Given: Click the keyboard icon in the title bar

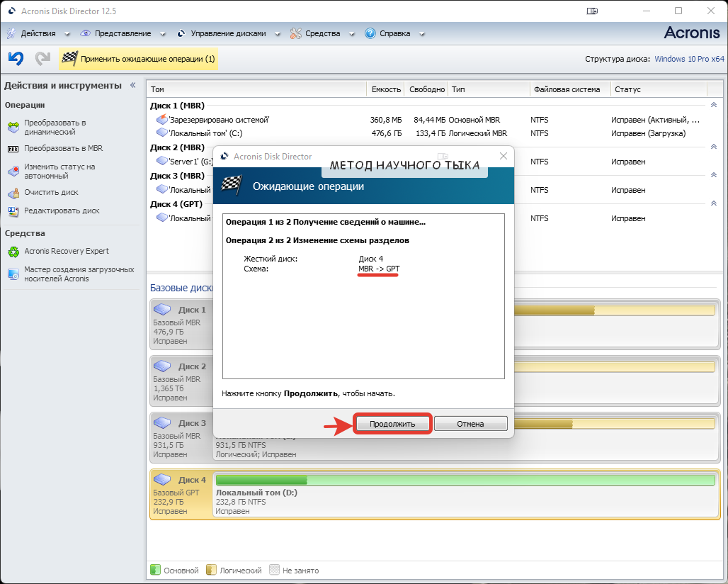Looking at the screenshot, I should click(592, 11).
